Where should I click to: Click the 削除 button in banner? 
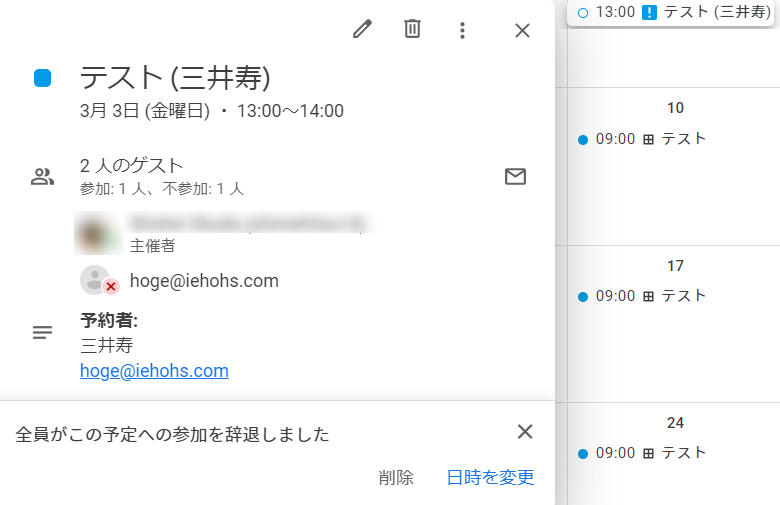pyautogui.click(x=396, y=477)
